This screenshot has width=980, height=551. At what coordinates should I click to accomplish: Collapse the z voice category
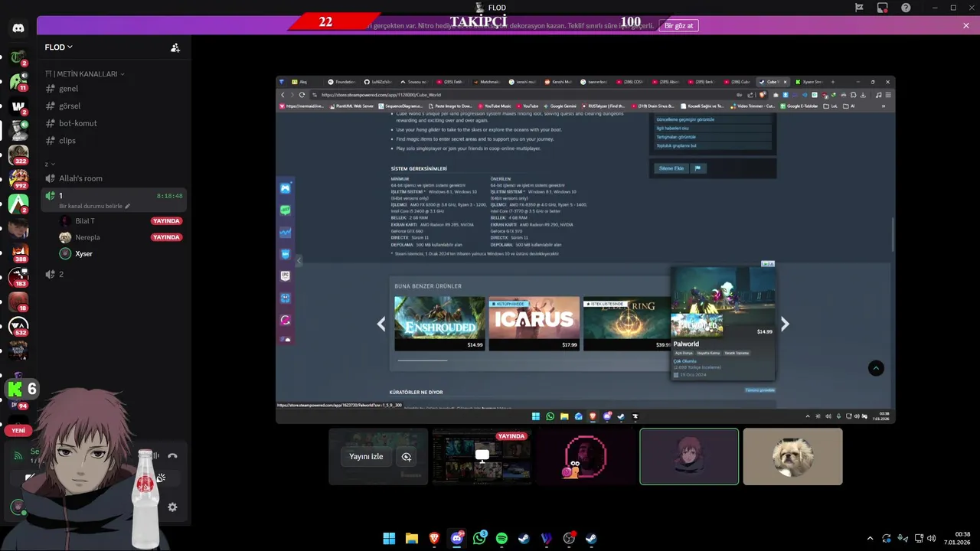tap(49, 164)
